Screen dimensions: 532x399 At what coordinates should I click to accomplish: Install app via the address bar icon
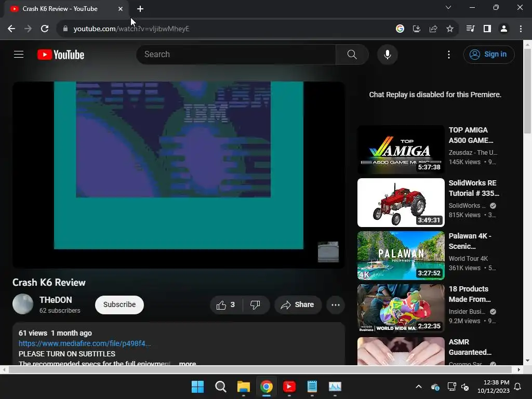[x=417, y=29]
